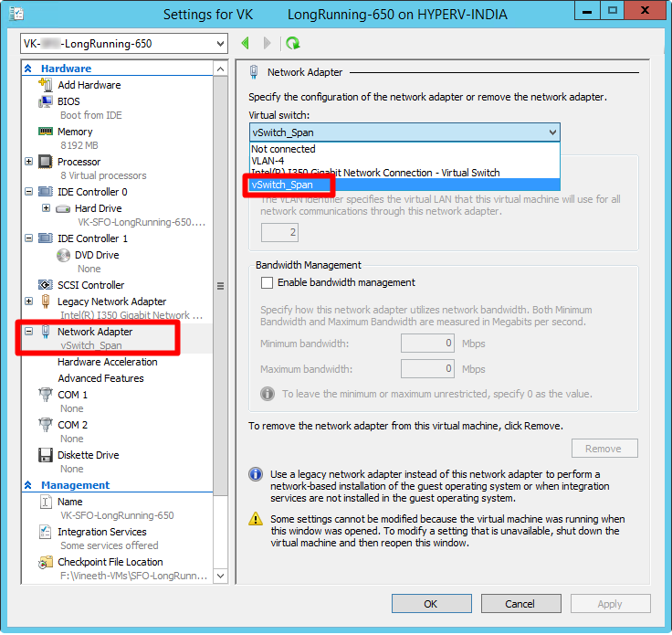672x635 pixels.
Task: Click the green back navigation arrow
Action: 245,43
